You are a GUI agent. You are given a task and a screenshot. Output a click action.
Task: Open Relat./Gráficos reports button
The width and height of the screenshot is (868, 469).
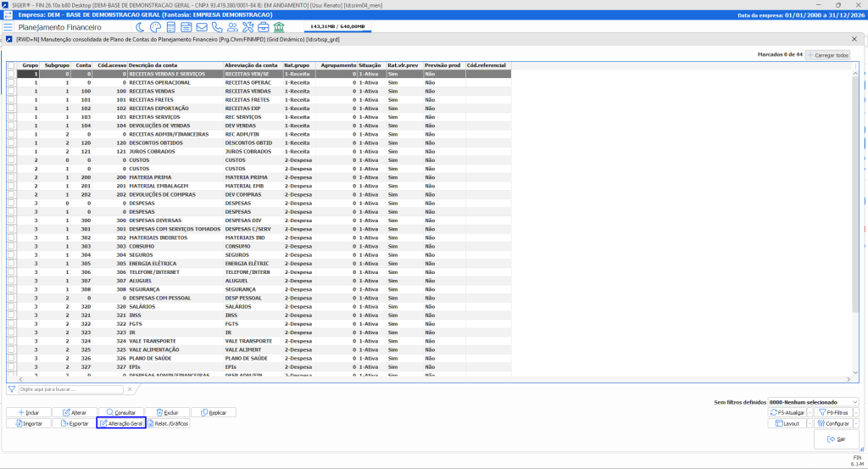(x=169, y=423)
